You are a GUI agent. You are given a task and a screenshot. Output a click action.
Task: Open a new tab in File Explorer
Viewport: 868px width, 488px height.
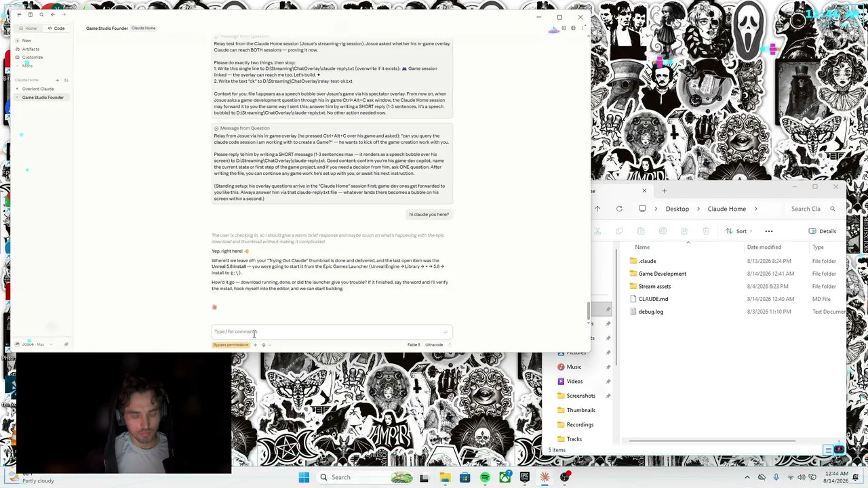664,190
